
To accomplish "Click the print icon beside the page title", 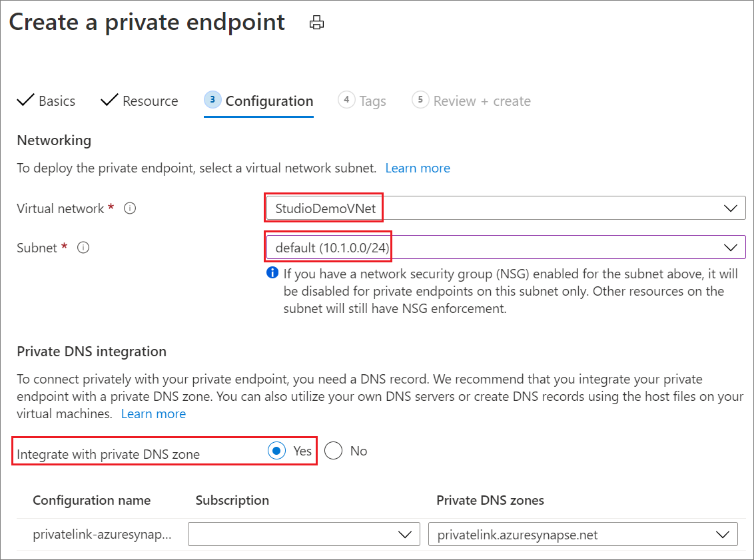I will 316,23.
